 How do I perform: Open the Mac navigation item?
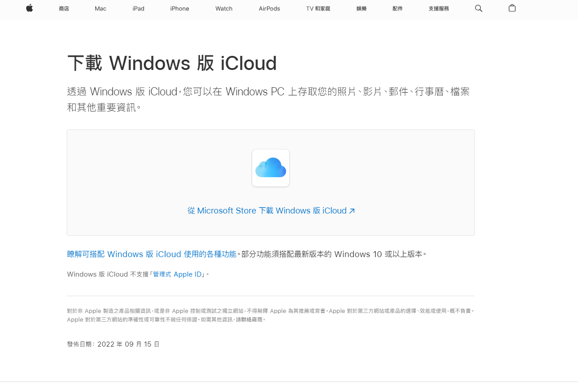(100, 9)
